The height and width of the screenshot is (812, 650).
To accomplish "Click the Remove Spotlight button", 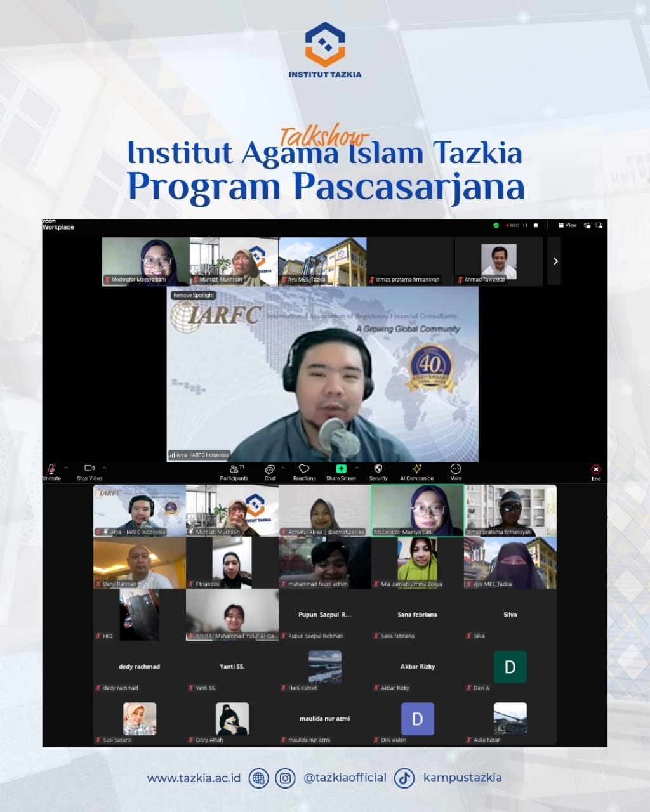I will coord(194,295).
